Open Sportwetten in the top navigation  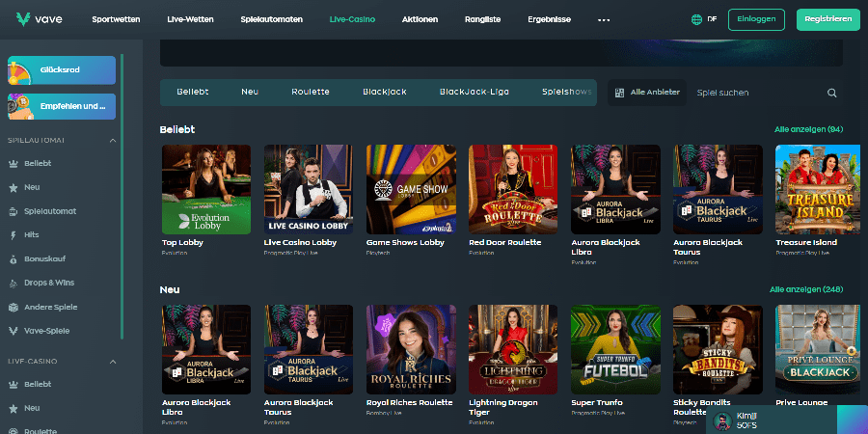(116, 19)
